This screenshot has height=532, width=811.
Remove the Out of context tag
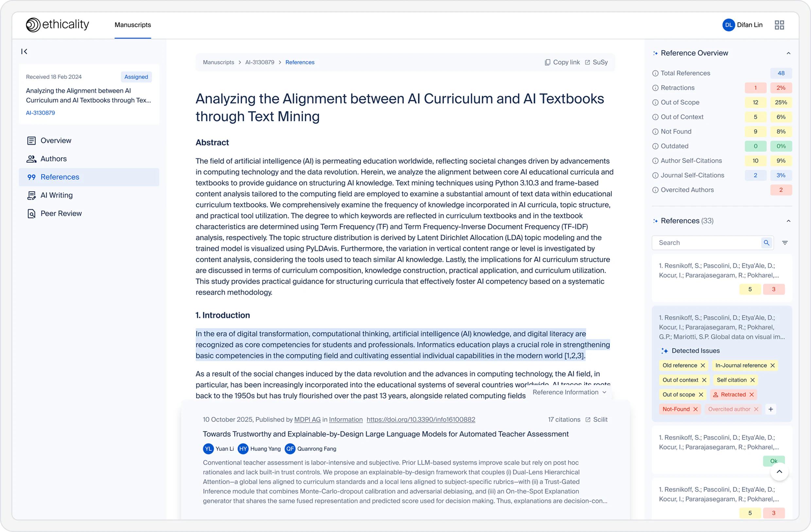(x=704, y=380)
